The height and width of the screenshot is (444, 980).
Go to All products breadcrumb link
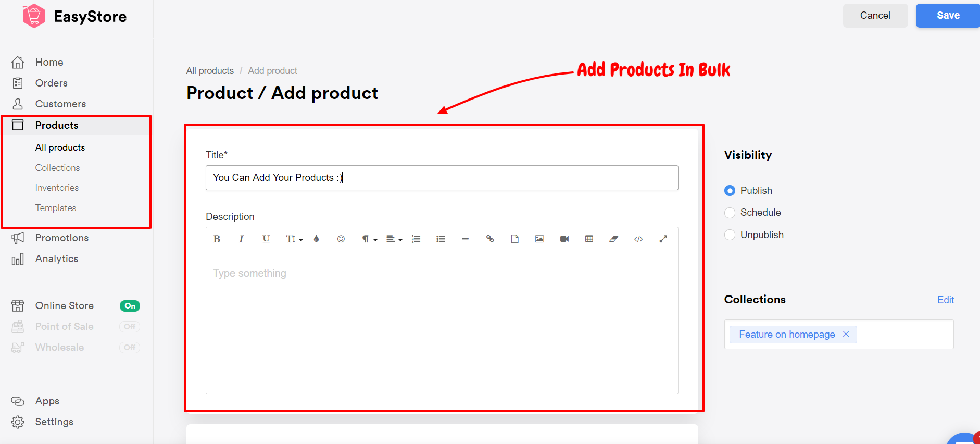pos(210,71)
